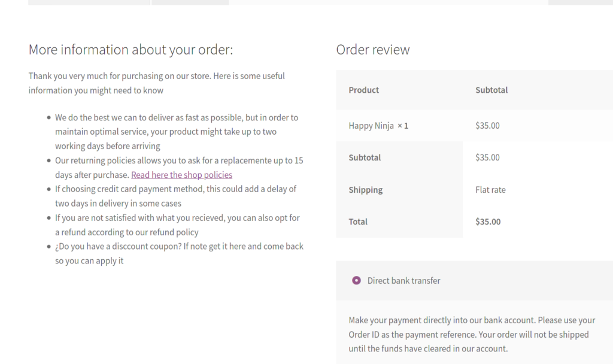Select the Direct bank transfer radio button
613x364 pixels.
(356, 280)
